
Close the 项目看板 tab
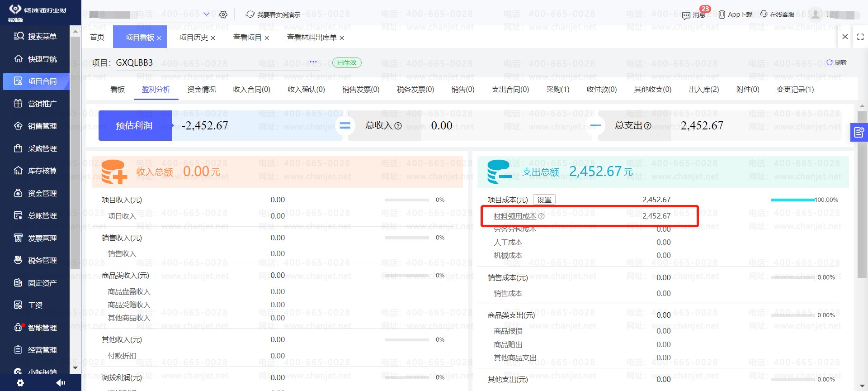point(159,38)
